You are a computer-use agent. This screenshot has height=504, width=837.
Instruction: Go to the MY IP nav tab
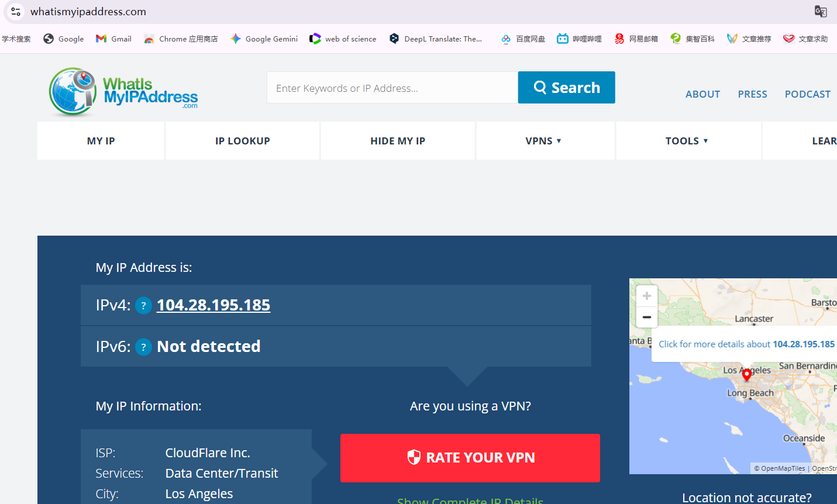[x=101, y=141]
